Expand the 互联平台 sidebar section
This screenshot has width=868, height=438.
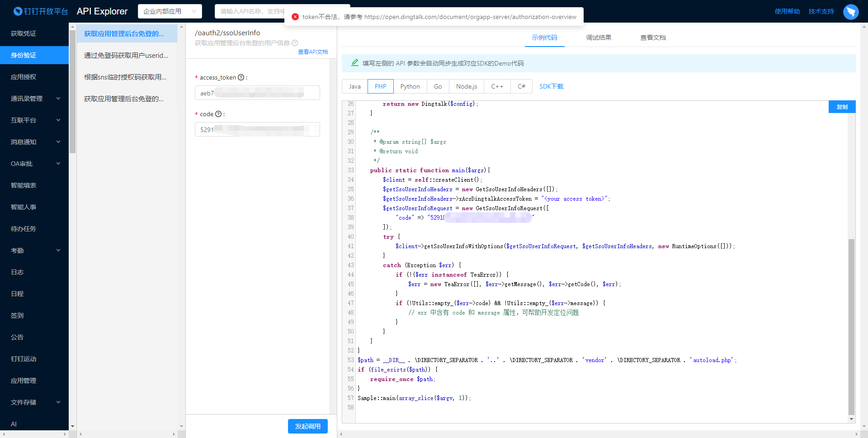click(34, 120)
